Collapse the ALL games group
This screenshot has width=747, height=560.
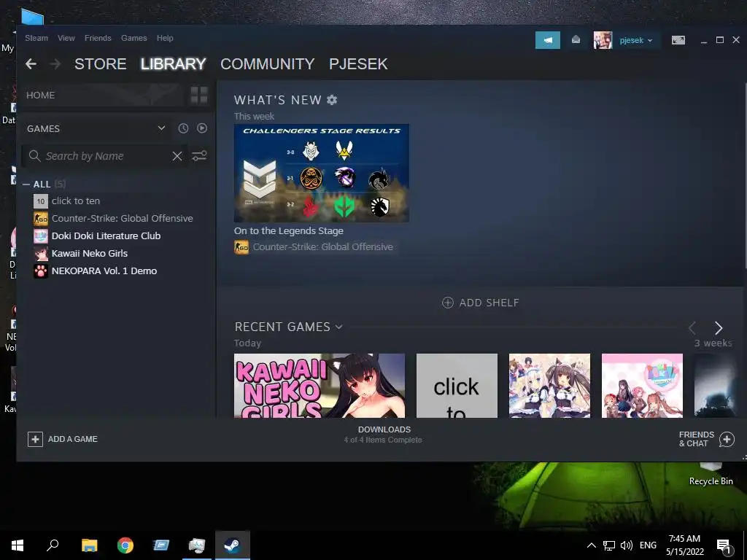coord(26,184)
